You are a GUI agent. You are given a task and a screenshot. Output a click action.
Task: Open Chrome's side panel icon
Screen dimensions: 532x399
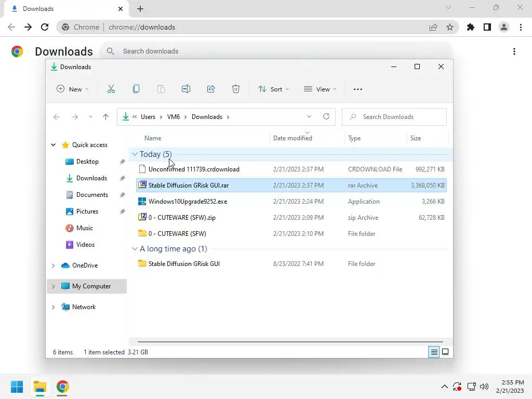[x=487, y=27]
